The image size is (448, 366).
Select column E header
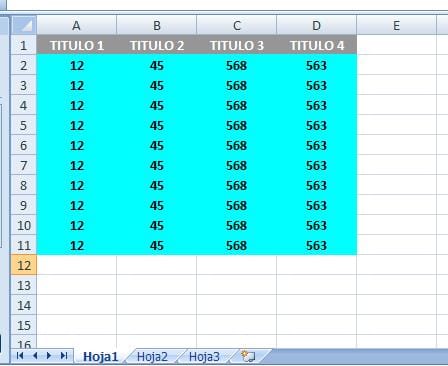click(396, 26)
